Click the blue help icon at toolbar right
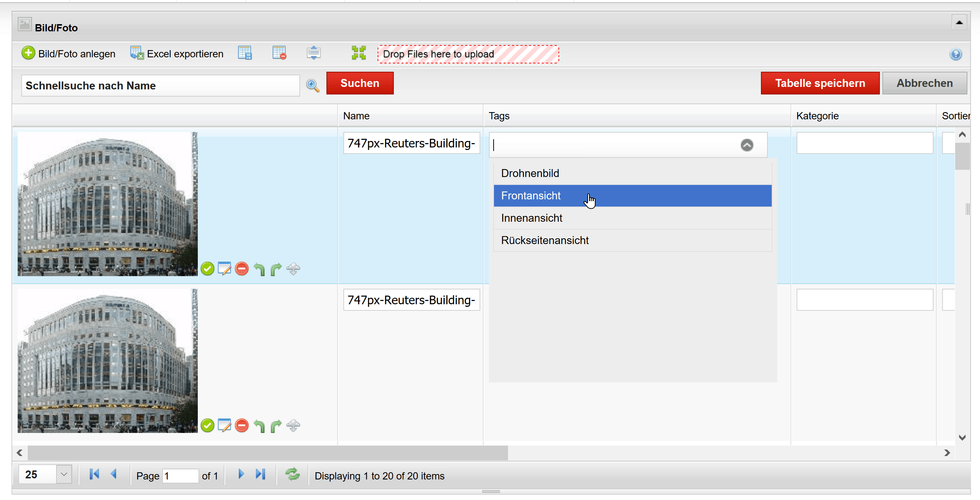This screenshot has width=980, height=500. click(x=955, y=54)
